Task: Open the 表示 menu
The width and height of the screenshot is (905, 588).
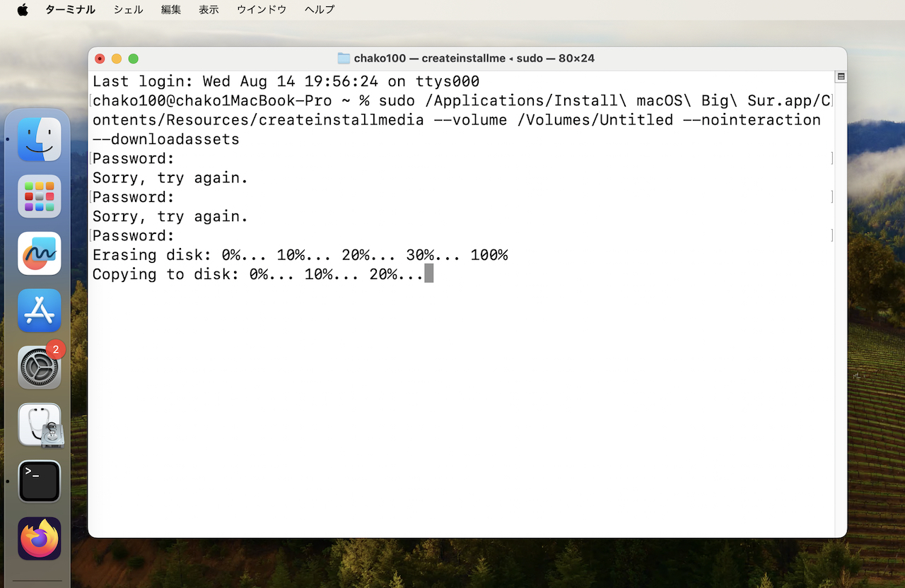Action: [209, 10]
